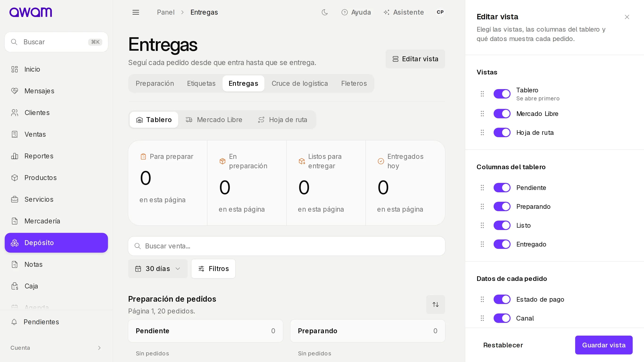The image size is (644, 362).
Task: Click the awam logo
Action: point(30,12)
